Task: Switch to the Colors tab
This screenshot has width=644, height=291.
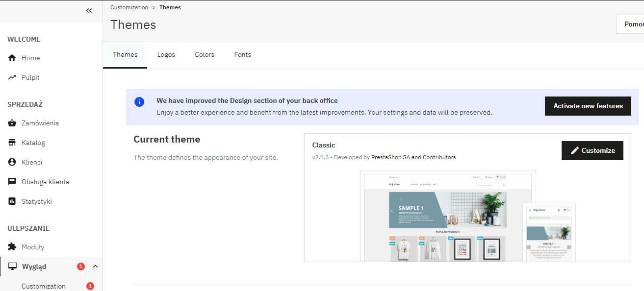Action: [x=205, y=54]
